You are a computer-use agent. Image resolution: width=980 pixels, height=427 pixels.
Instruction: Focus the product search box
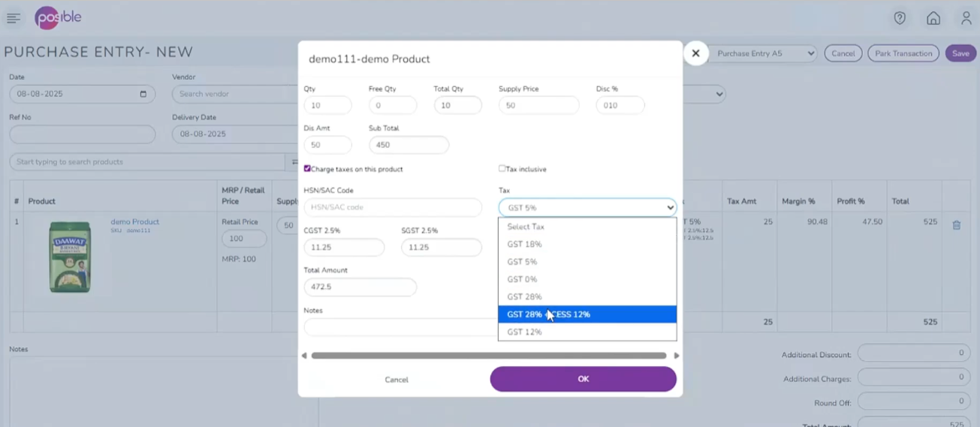(x=149, y=162)
